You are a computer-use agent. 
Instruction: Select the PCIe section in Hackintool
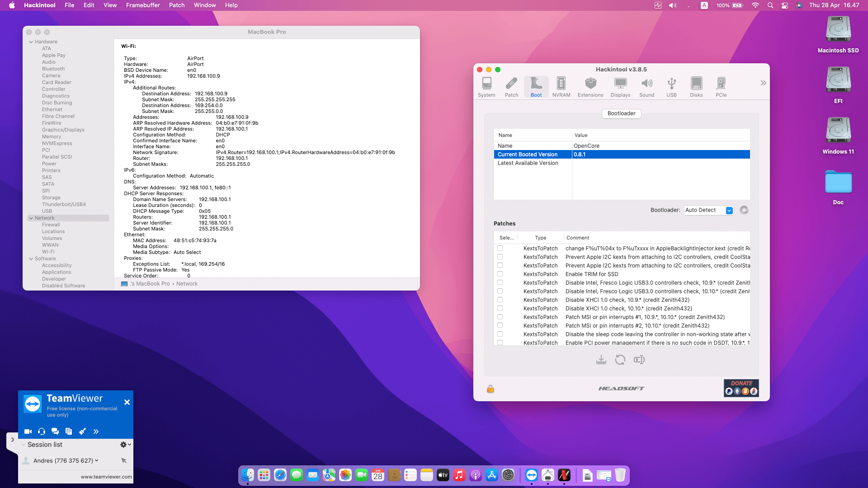(x=721, y=87)
